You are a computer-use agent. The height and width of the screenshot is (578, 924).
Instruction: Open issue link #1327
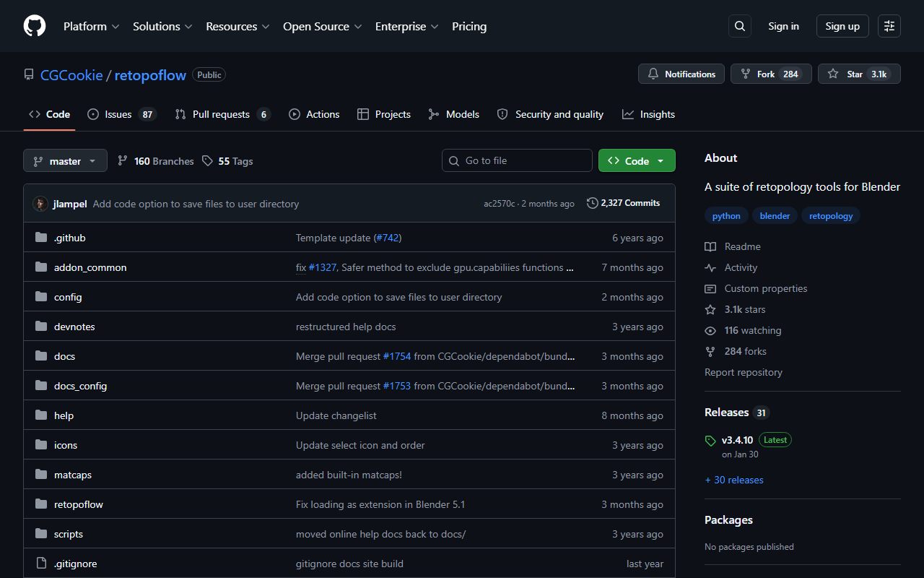[323, 267]
